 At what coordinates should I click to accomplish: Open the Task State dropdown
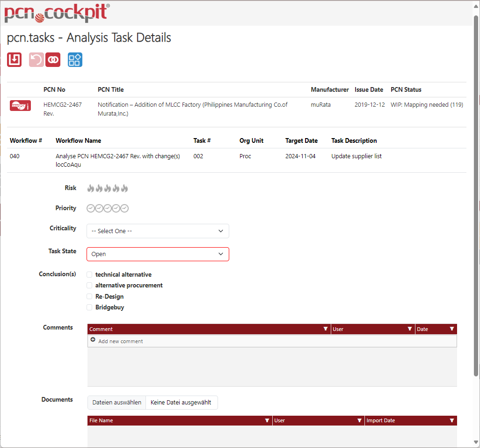[x=158, y=254]
